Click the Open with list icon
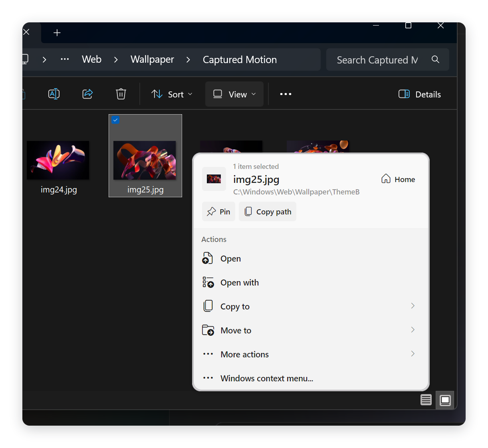The height and width of the screenshot is (448, 488). [208, 282]
